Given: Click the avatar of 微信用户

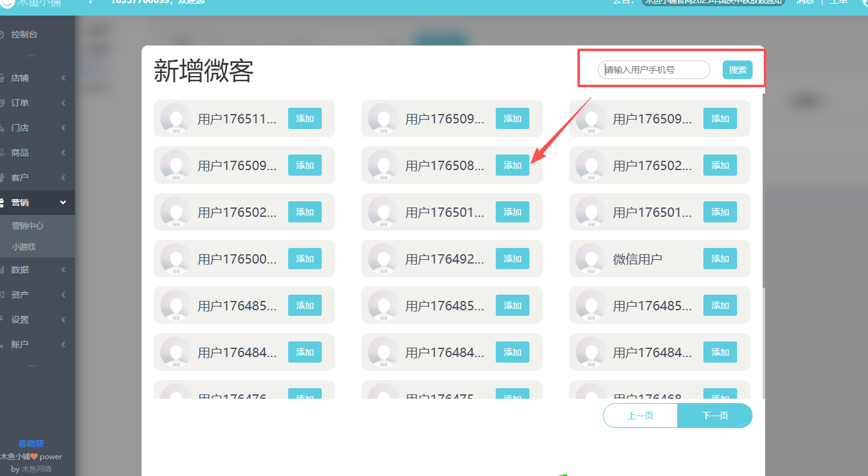Looking at the screenshot, I should [x=591, y=259].
